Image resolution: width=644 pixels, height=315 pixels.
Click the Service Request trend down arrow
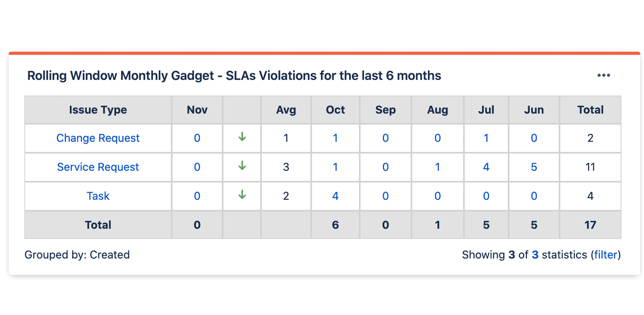[242, 166]
